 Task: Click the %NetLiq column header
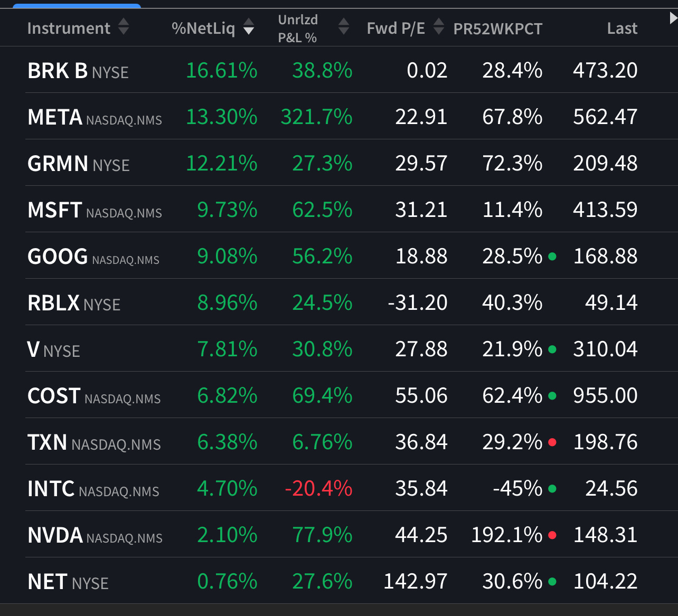[203, 28]
